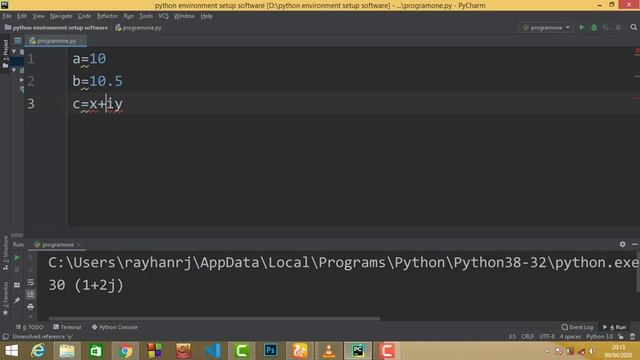Click scroll-to-end icon in Run panel

click(x=31, y=294)
